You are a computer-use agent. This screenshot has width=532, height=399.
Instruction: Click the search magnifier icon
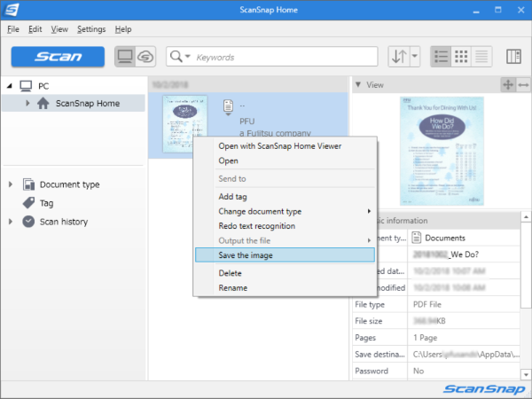pos(176,57)
